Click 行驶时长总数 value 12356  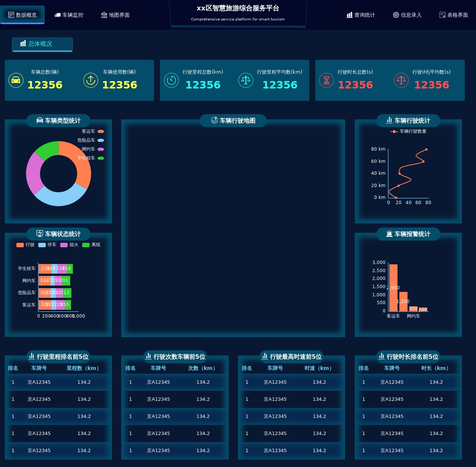point(356,85)
